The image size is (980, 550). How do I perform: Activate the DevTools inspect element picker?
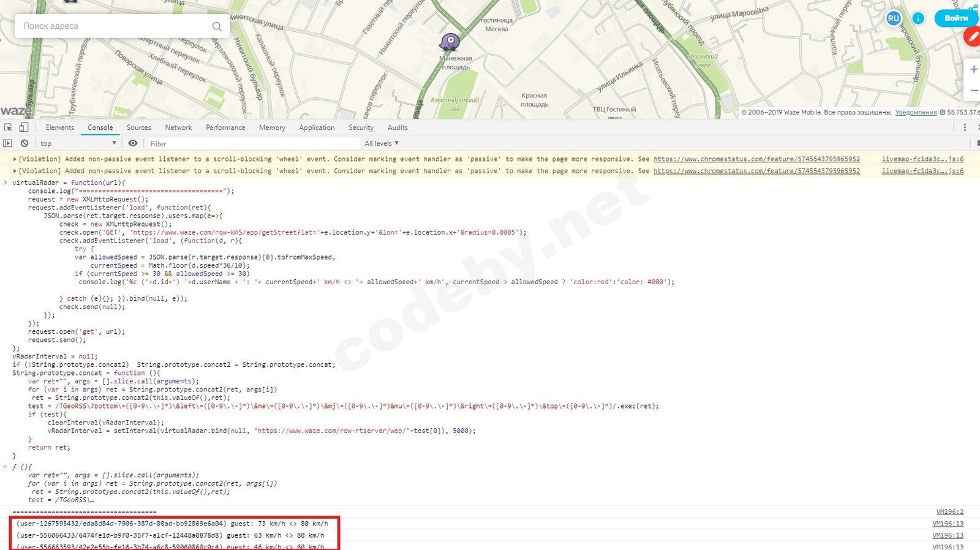[8, 127]
